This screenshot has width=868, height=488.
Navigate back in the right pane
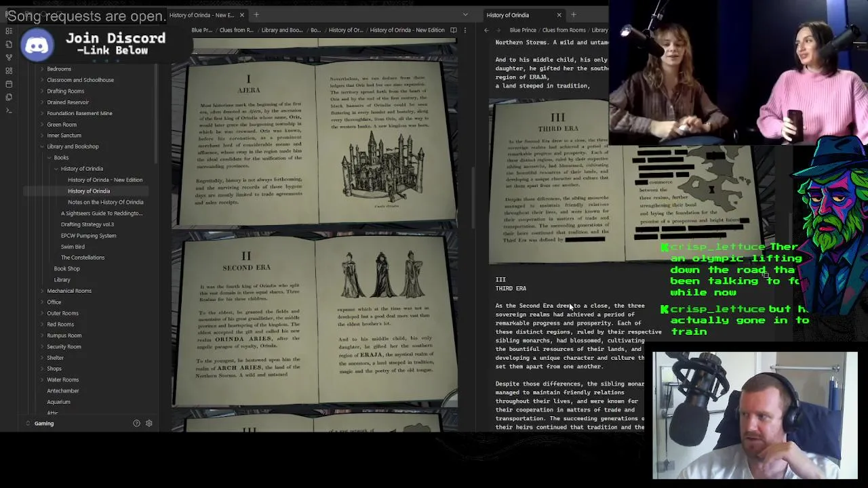click(x=486, y=30)
